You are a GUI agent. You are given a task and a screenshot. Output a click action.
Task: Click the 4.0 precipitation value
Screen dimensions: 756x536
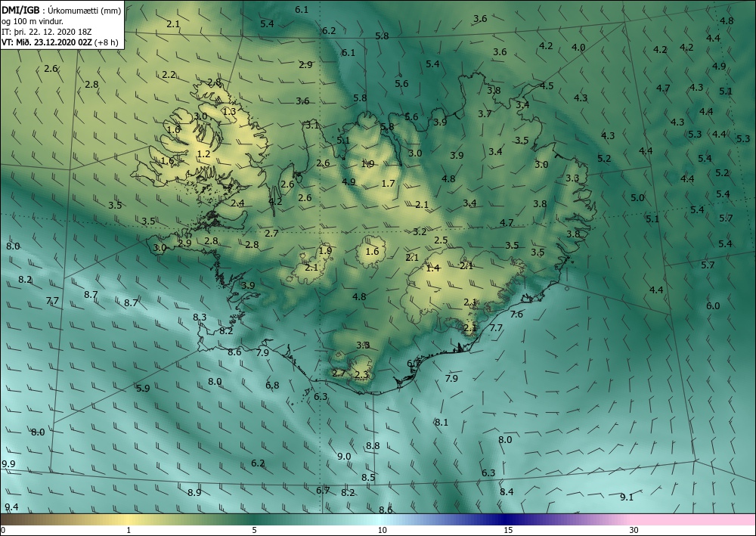tap(578, 47)
